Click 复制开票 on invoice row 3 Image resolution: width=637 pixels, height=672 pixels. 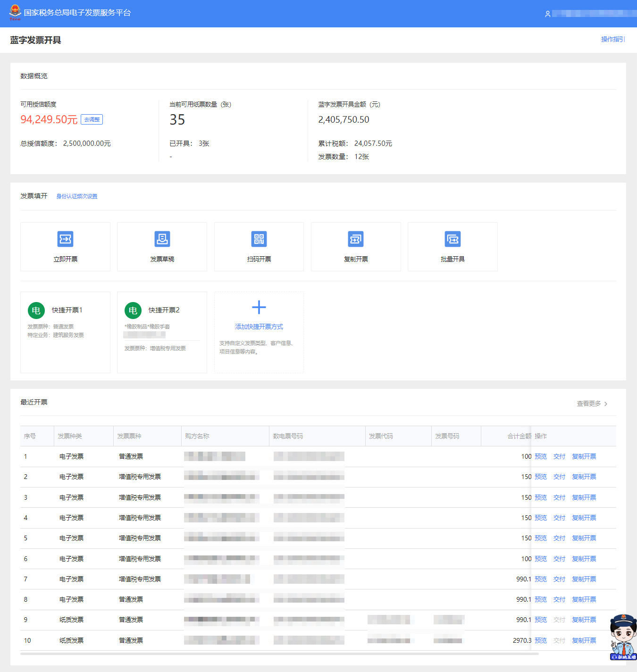click(584, 497)
